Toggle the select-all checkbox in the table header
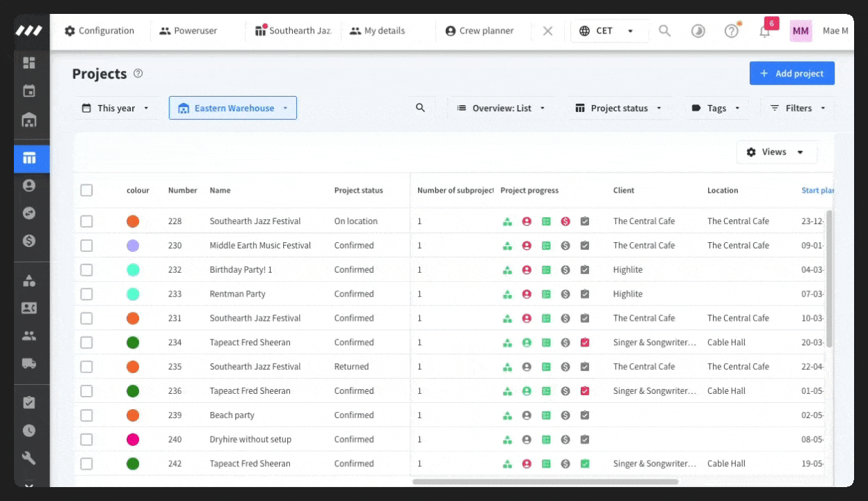This screenshot has width=868, height=501. coord(86,190)
